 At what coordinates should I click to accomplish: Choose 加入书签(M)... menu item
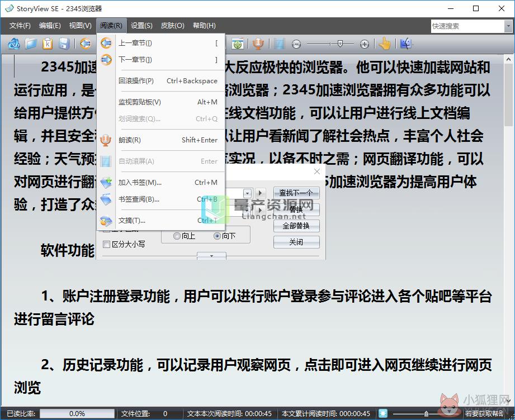(x=161, y=183)
